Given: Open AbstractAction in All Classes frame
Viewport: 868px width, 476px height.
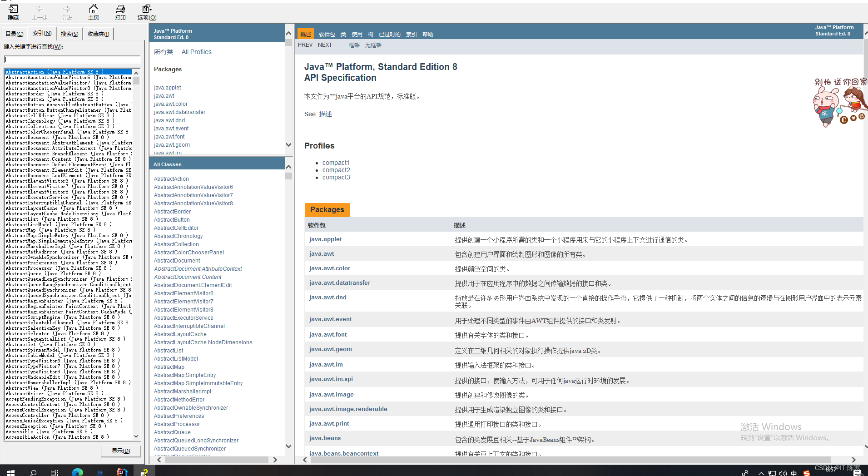Looking at the screenshot, I should click(171, 179).
